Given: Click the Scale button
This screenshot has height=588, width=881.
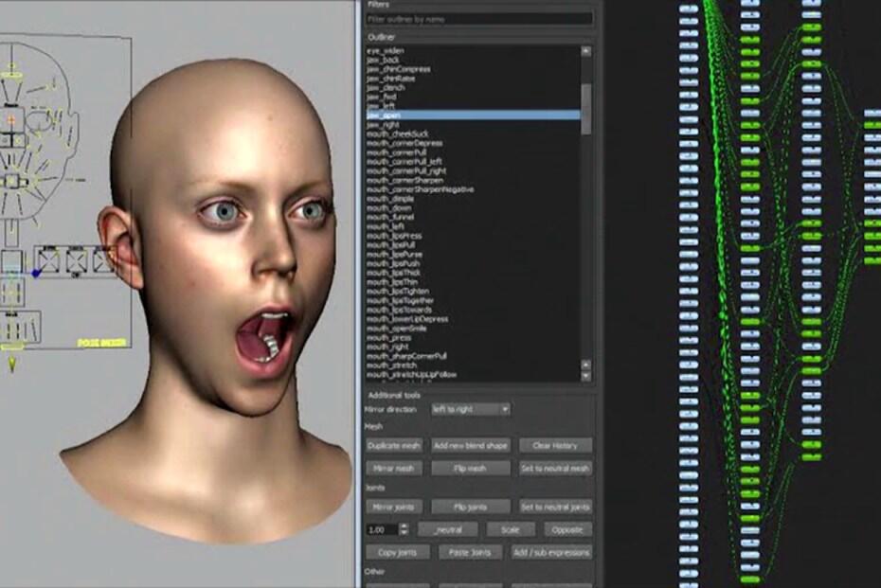Looking at the screenshot, I should (511, 529).
